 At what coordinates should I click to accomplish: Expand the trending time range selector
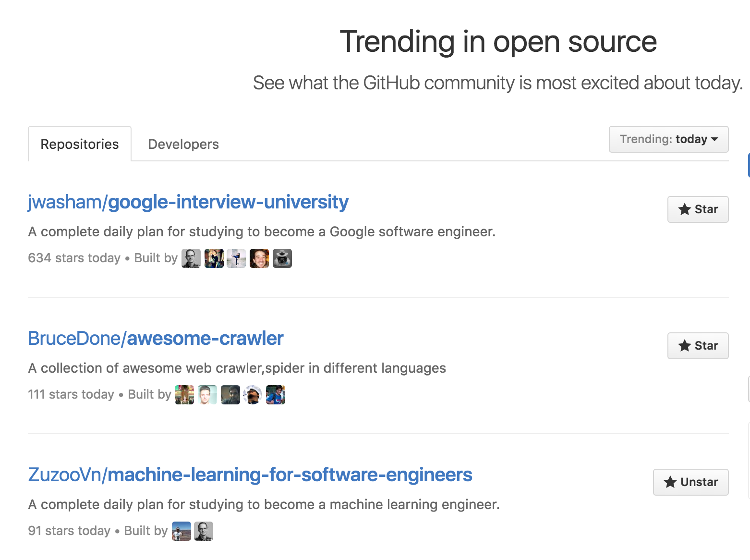[x=668, y=139]
